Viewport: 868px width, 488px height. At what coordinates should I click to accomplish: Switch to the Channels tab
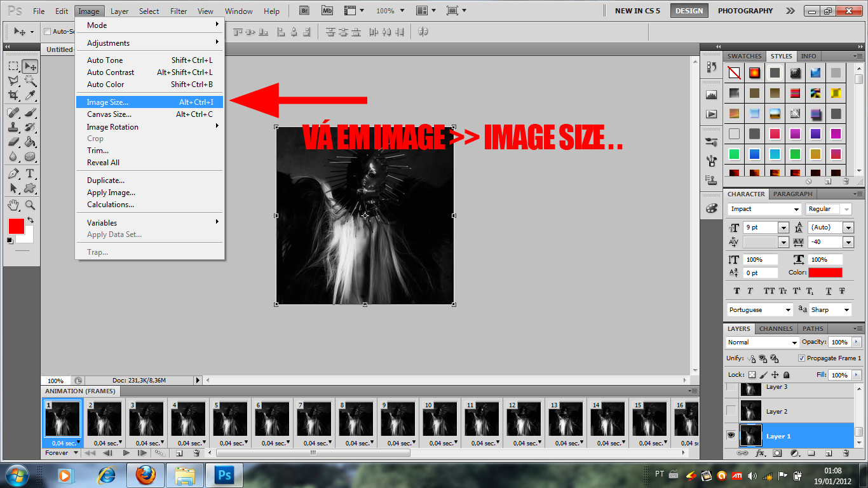(776, 329)
